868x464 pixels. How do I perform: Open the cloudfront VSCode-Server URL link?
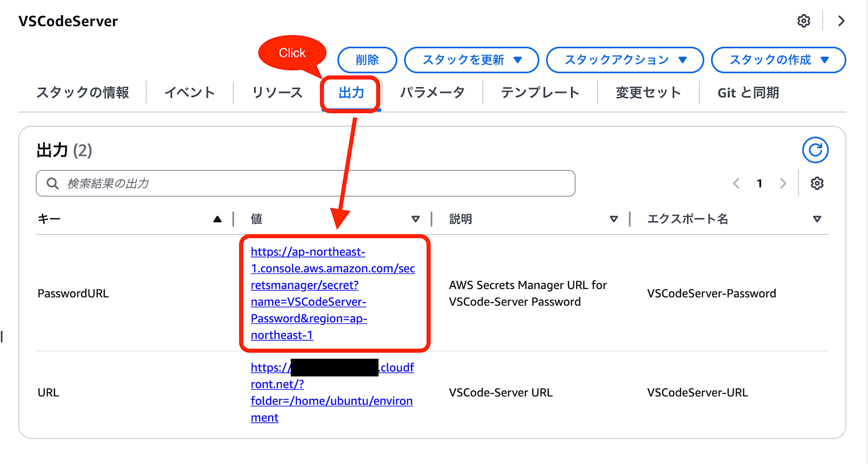(x=332, y=392)
